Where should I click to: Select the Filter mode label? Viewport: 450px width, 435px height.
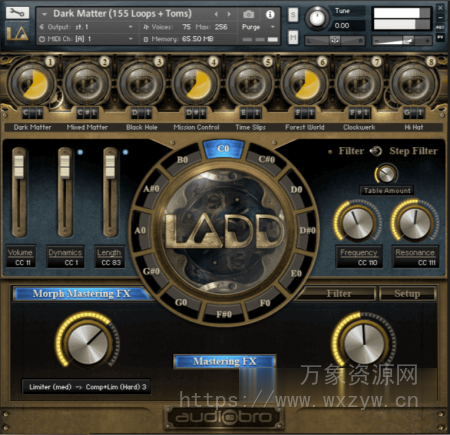[x=351, y=151]
